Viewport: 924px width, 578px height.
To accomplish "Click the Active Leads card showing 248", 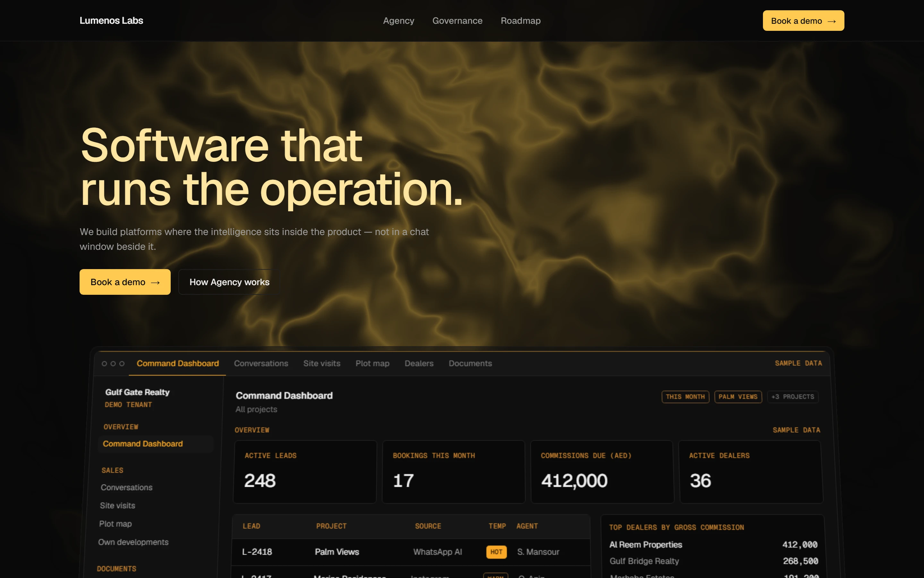I will [305, 472].
